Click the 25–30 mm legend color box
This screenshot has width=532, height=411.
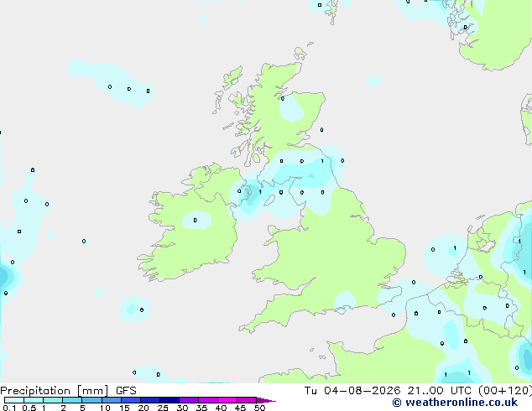[x=169, y=400]
